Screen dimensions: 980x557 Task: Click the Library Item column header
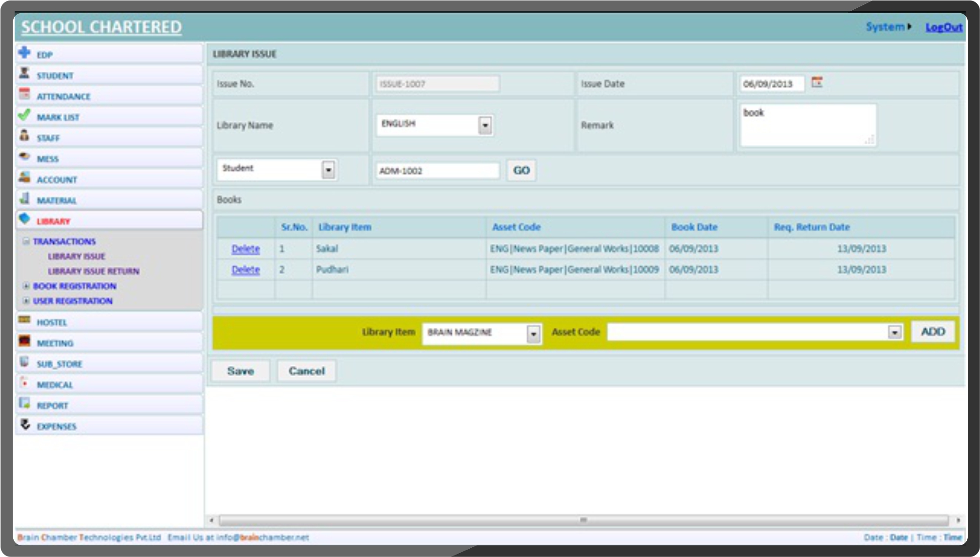coord(345,227)
